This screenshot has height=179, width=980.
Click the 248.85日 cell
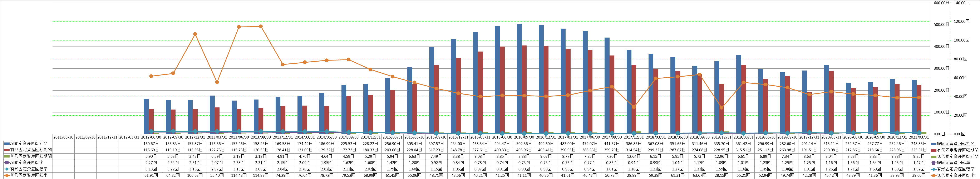pos(919,144)
